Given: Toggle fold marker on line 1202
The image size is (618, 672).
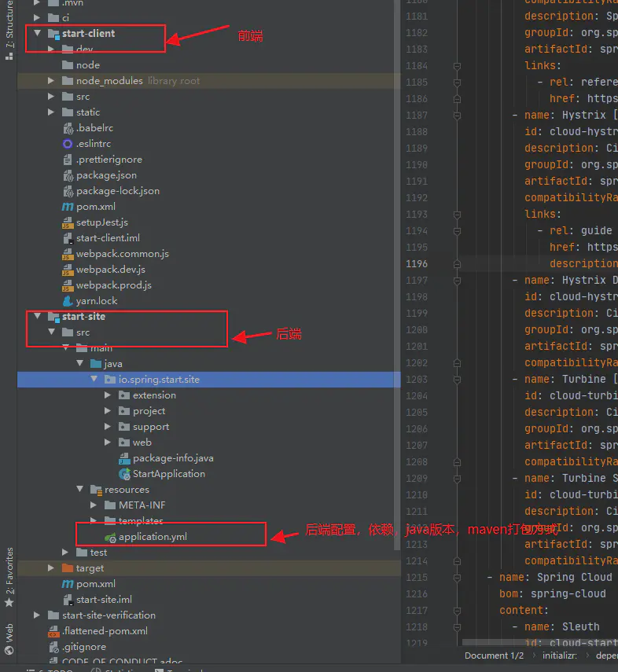Looking at the screenshot, I should (x=457, y=363).
